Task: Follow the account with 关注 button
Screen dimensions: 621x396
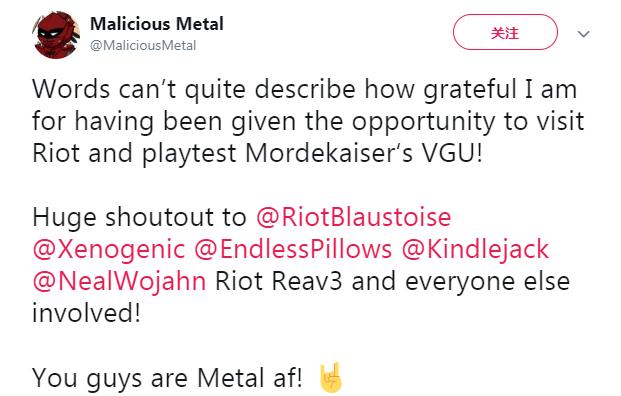Action: point(505,32)
